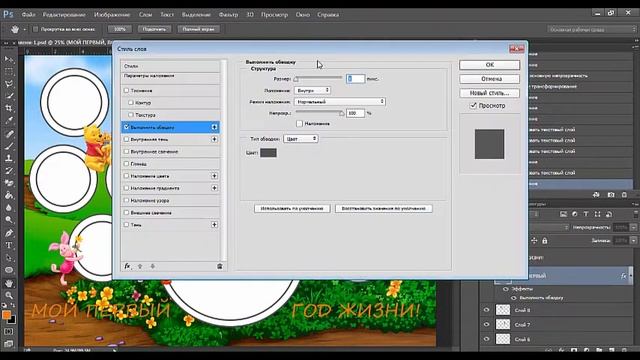Select the Pen tool
The width and height of the screenshot is (640, 360).
pyautogui.click(x=9, y=233)
